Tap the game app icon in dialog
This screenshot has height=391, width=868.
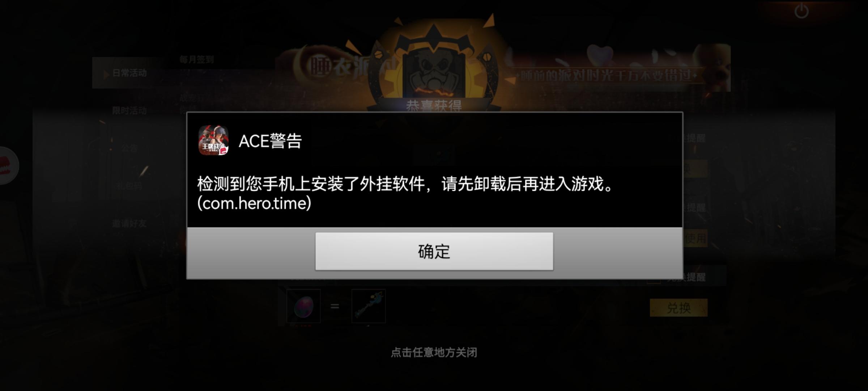pos(213,140)
